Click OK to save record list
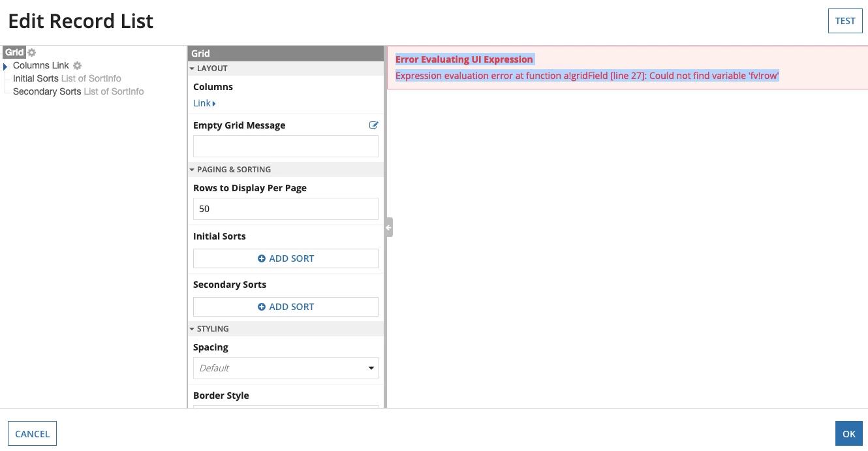 coord(848,434)
